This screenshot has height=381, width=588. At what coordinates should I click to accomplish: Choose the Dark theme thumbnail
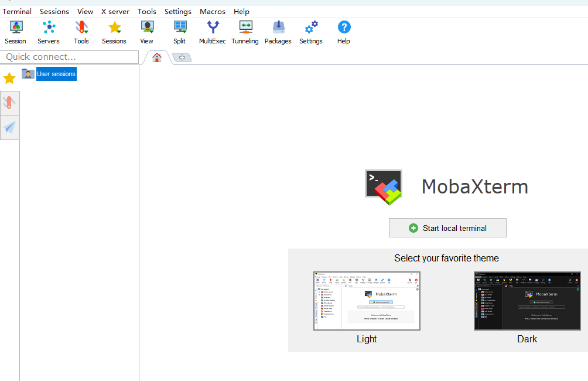click(527, 301)
